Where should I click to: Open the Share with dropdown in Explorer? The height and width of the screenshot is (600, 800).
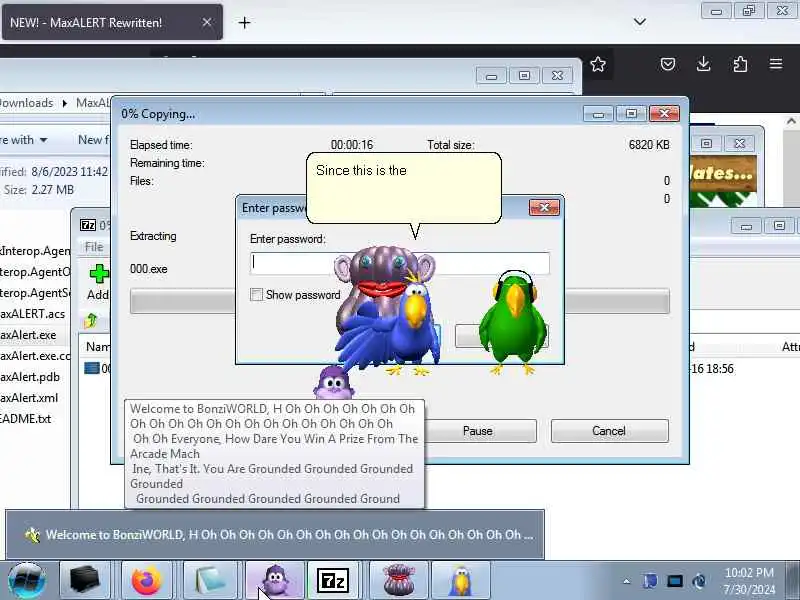coord(23,140)
